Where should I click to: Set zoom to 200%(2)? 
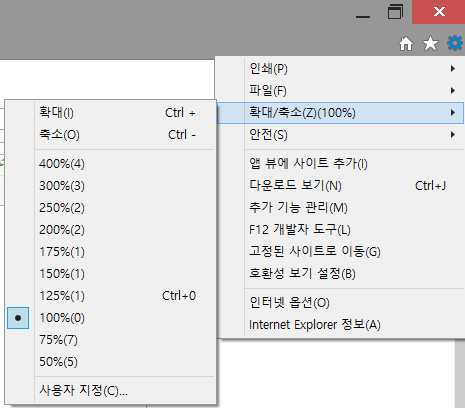110,230
